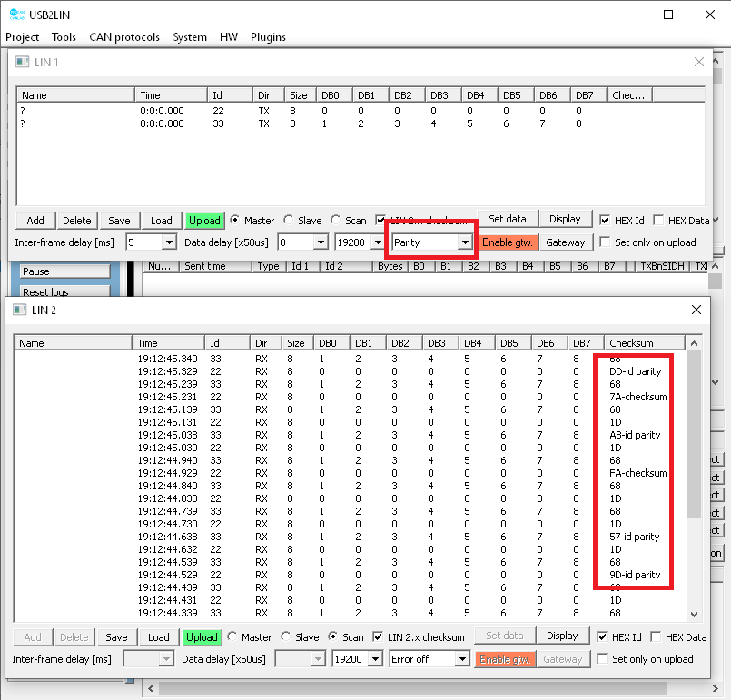Click the LIN 2 window icon
Screen dimensions: 731x700
(x=20, y=310)
